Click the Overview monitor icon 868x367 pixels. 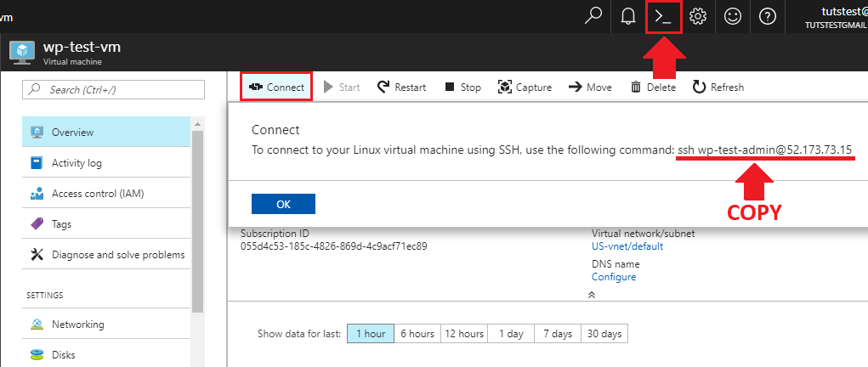click(37, 133)
